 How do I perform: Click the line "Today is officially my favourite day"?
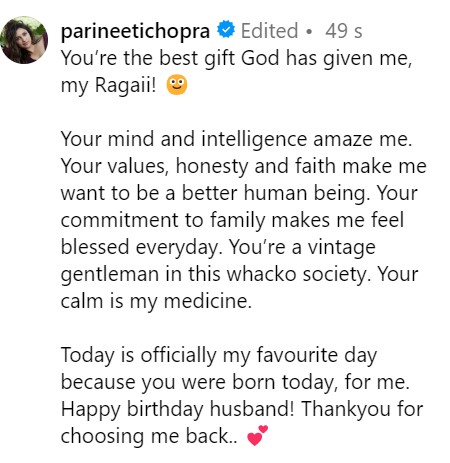219,355
